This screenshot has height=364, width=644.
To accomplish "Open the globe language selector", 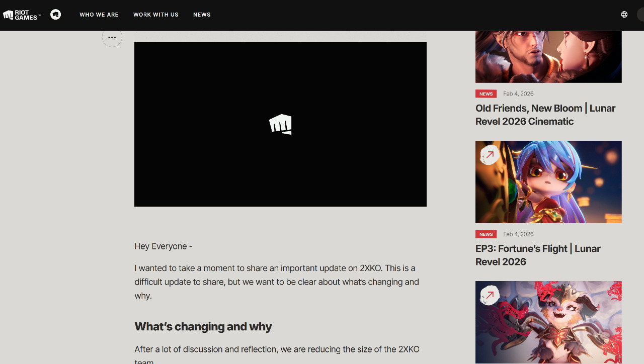I will 624,15.
